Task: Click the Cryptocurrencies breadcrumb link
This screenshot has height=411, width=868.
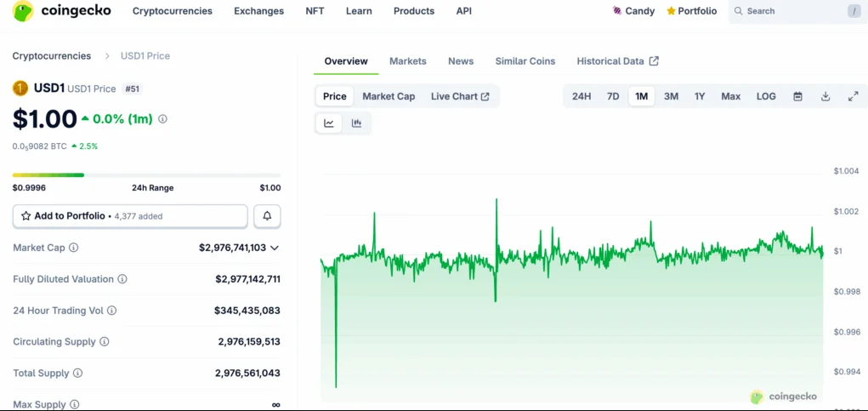Action: [x=52, y=56]
